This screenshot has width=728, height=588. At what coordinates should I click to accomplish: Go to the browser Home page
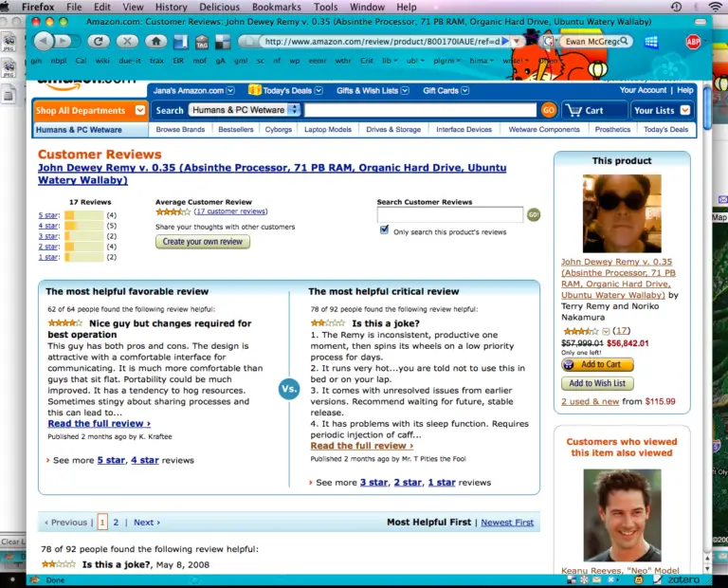point(156,42)
